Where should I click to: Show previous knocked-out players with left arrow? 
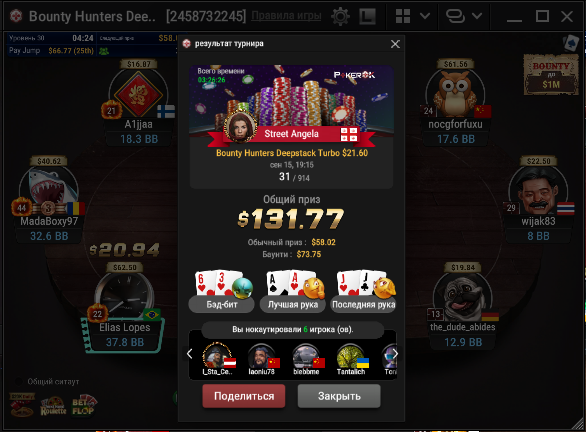(189, 354)
